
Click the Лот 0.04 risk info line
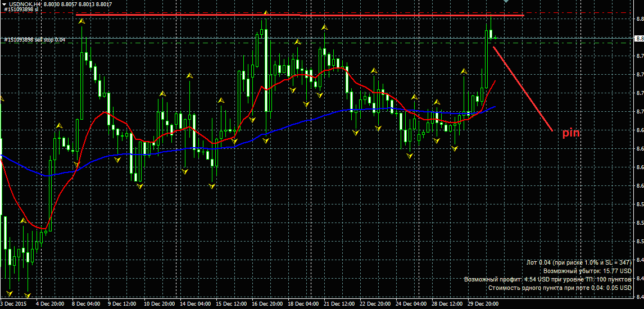(x=578, y=262)
